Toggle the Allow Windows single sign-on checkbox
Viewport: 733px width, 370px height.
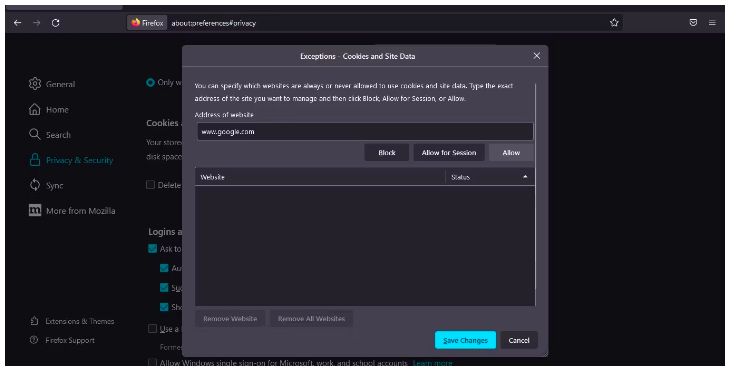(x=152, y=363)
